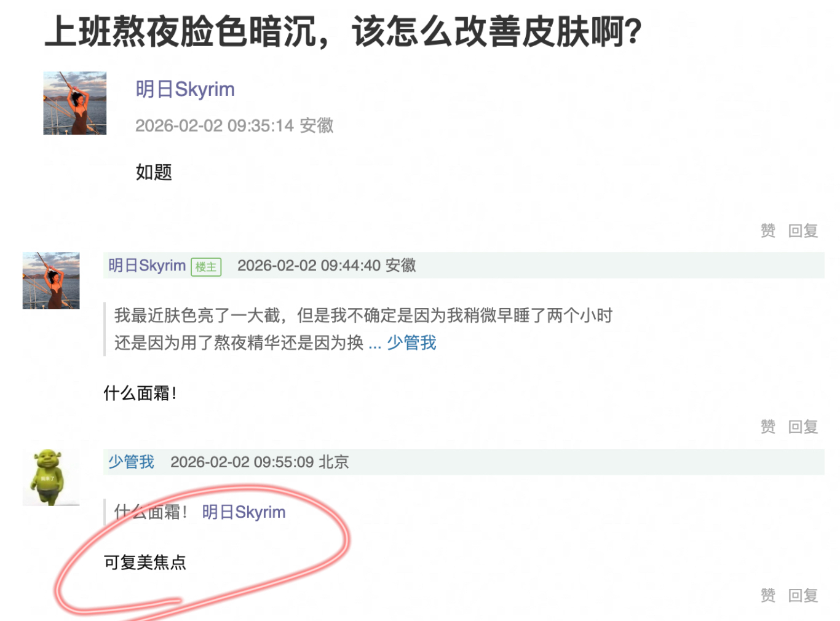Open 明日Skyrim profile from the main post header
This screenshot has height=621, width=840.
(185, 89)
